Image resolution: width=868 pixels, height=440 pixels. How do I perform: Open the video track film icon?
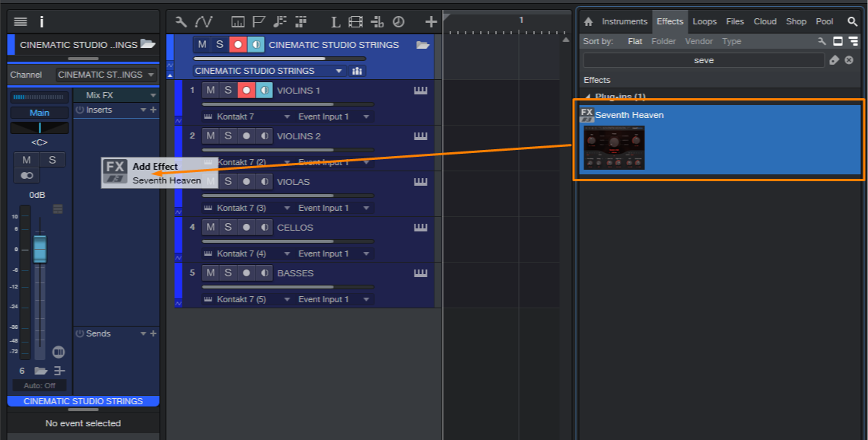pos(355,21)
